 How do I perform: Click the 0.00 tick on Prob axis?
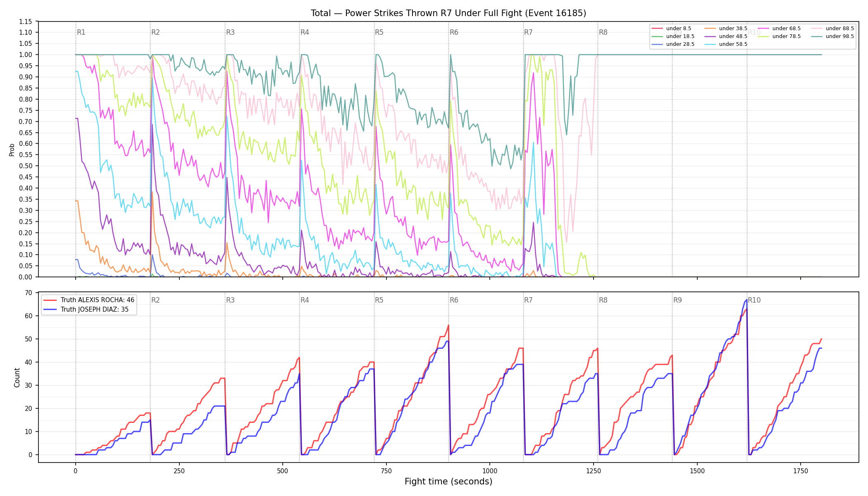coord(26,277)
